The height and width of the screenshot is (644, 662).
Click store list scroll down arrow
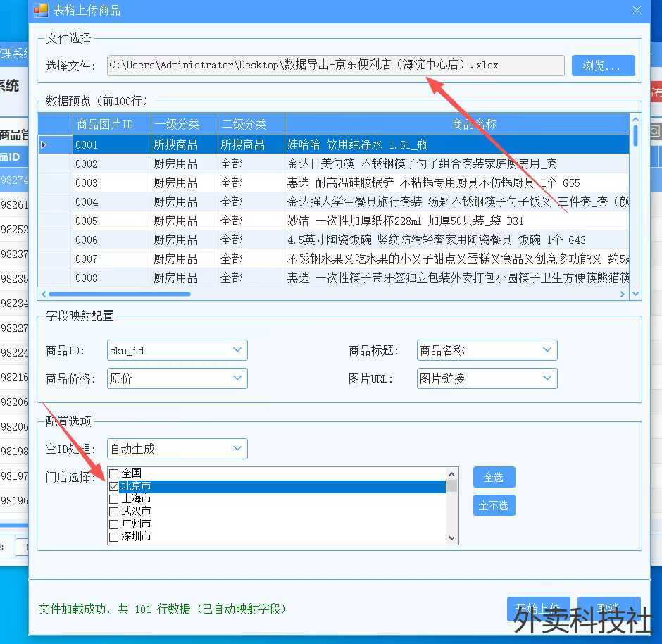[x=451, y=538]
